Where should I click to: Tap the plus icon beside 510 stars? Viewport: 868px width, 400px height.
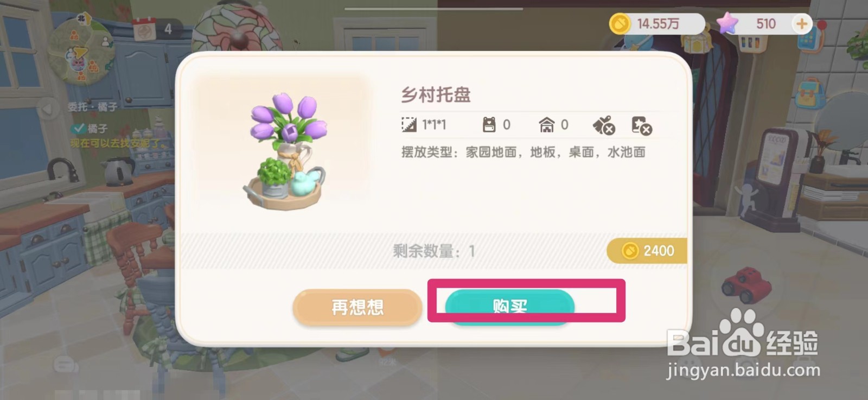(801, 23)
